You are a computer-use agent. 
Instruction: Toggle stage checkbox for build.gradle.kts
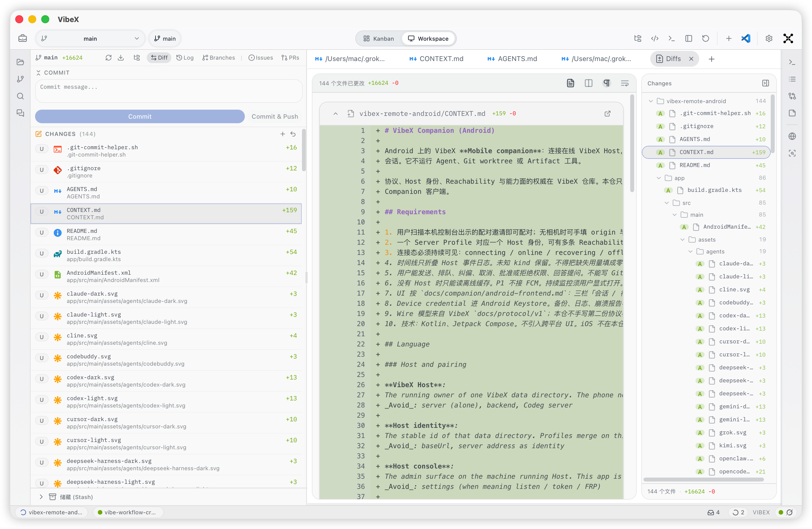point(42,253)
